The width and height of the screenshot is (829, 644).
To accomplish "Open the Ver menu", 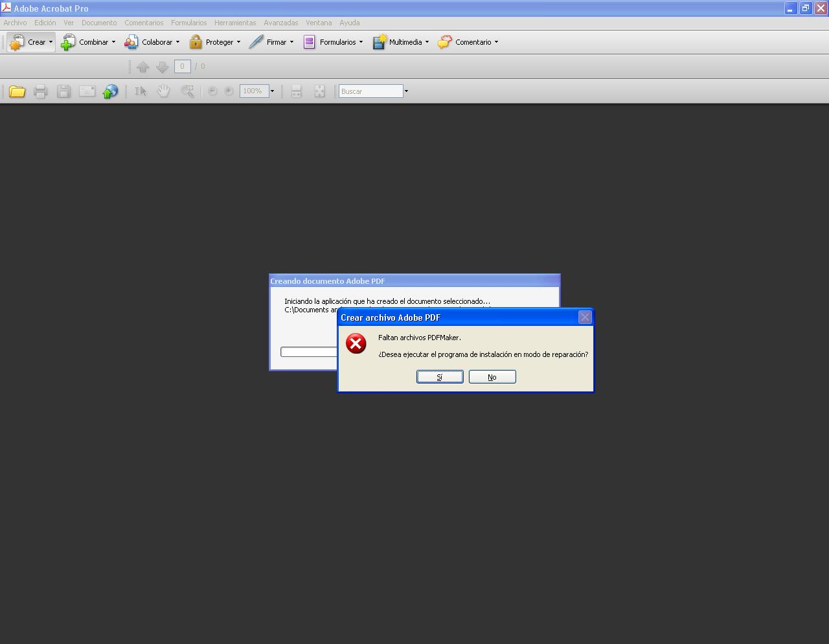I will click(69, 23).
